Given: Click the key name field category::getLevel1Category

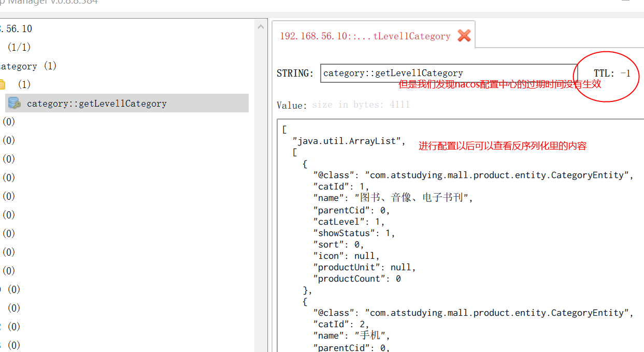Looking at the screenshot, I should point(449,73).
